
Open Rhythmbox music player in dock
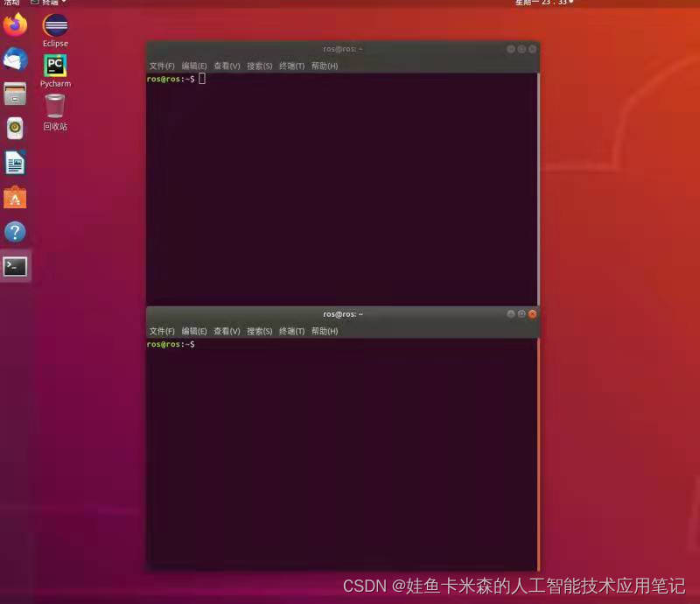pos(15,128)
